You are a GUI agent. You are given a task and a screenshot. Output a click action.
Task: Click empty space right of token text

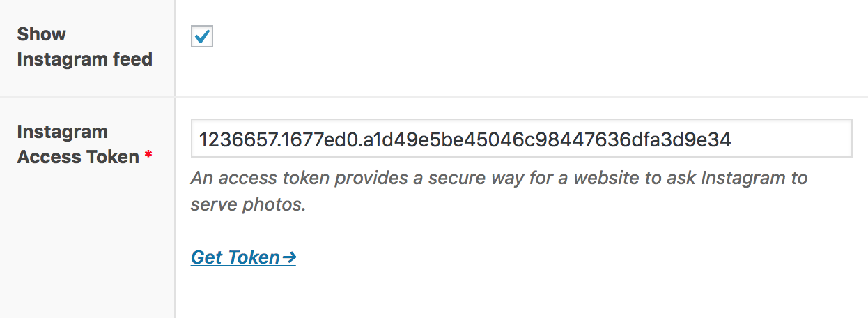tap(791, 139)
